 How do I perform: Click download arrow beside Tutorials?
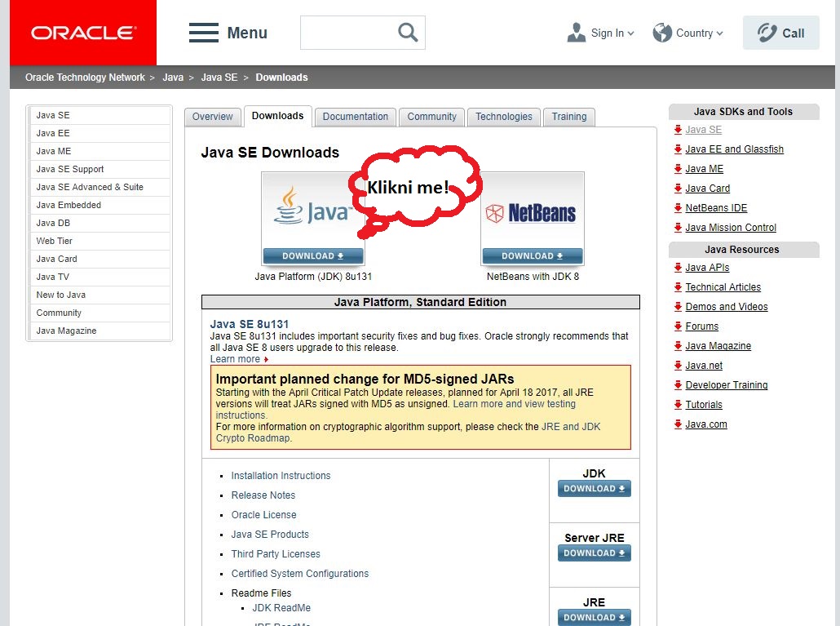click(x=679, y=405)
